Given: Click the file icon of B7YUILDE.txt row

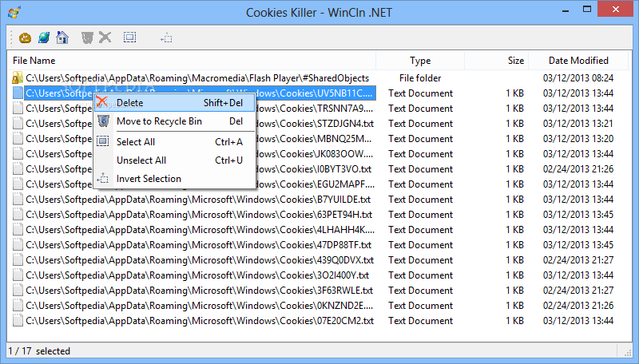Looking at the screenshot, I should (18, 200).
